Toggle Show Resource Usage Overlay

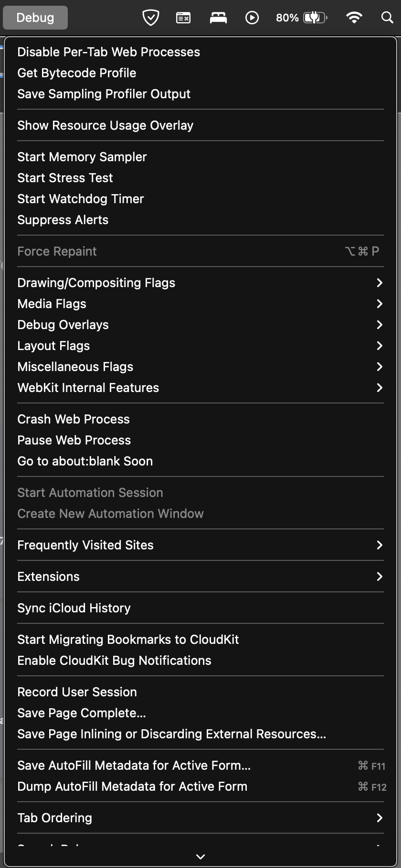point(105,125)
